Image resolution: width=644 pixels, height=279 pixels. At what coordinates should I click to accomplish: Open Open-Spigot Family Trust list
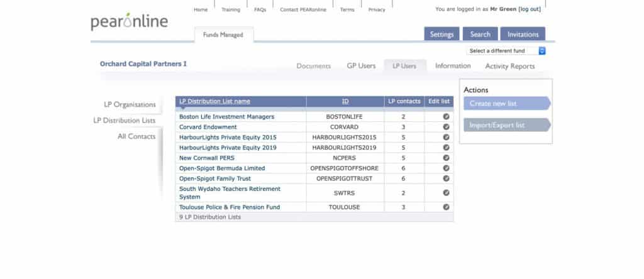point(215,178)
